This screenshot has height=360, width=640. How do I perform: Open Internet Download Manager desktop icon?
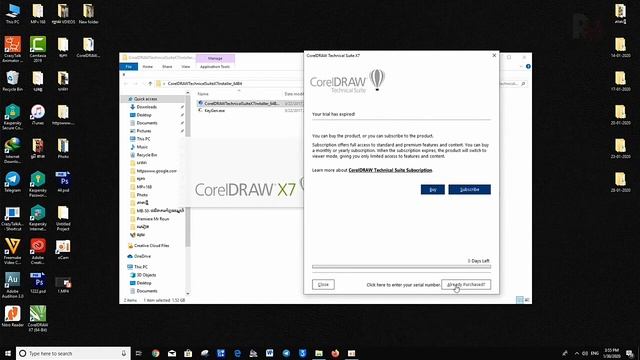click(13, 151)
